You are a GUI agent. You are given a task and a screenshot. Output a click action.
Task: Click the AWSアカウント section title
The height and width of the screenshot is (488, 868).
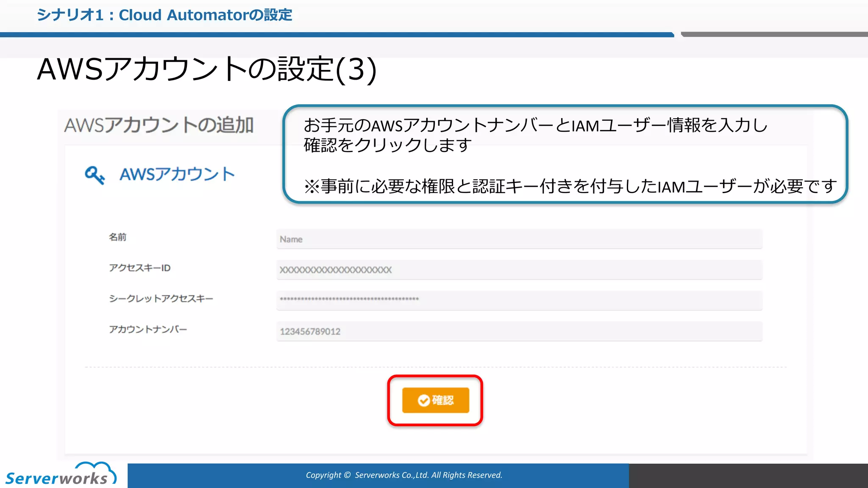pos(177,174)
